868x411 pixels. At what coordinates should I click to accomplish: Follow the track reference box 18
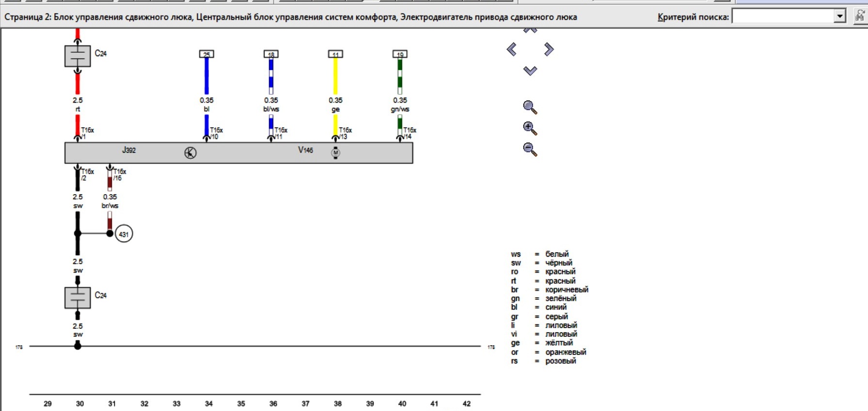[x=271, y=54]
